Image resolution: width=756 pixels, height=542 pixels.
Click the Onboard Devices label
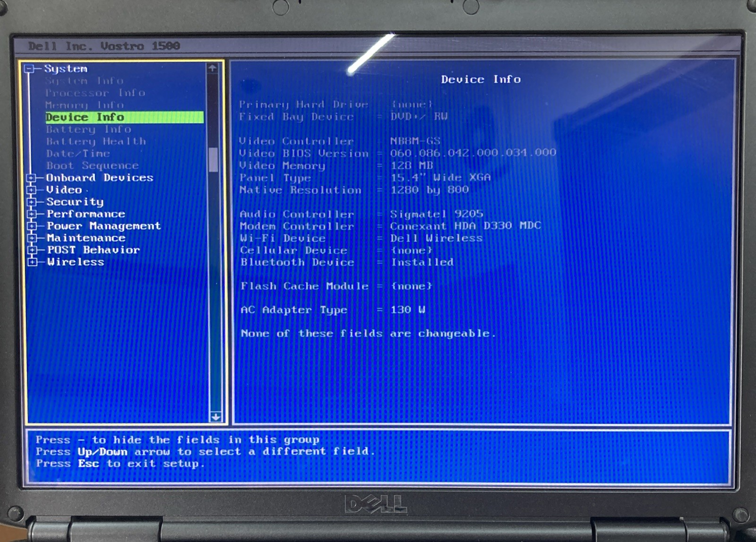coord(100,178)
